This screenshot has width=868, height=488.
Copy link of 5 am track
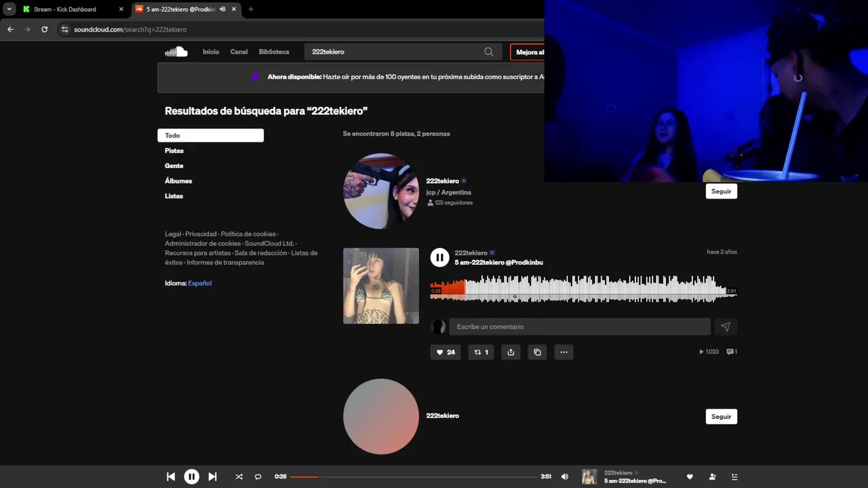[x=537, y=352]
